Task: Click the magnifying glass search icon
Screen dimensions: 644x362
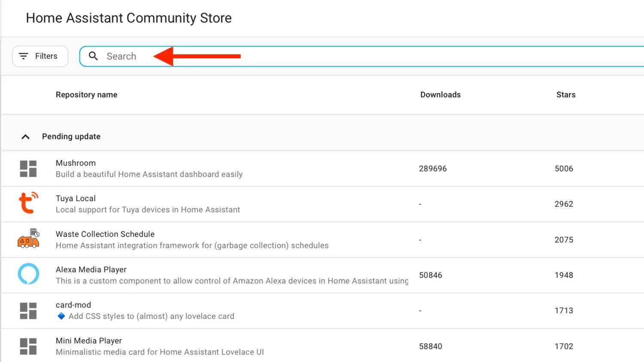Action: pos(93,56)
